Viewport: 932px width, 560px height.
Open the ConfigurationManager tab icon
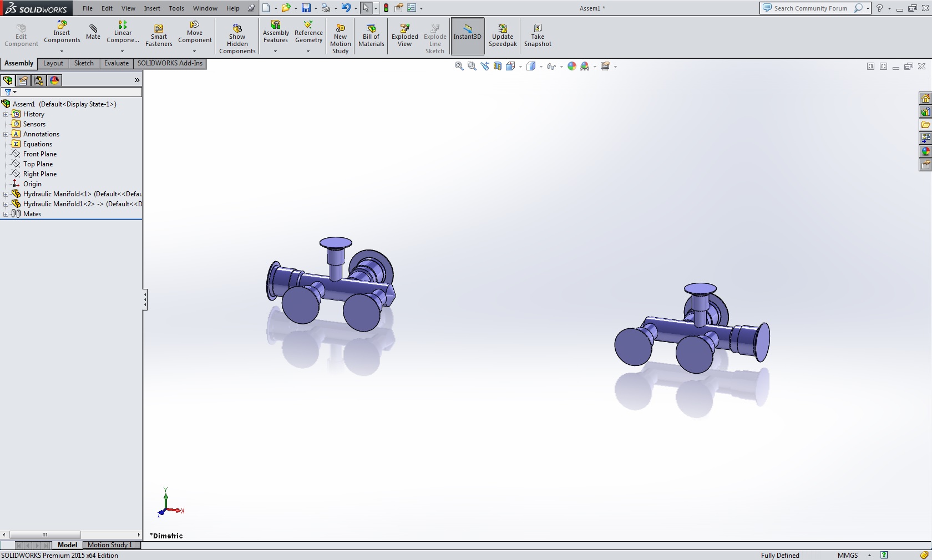39,80
